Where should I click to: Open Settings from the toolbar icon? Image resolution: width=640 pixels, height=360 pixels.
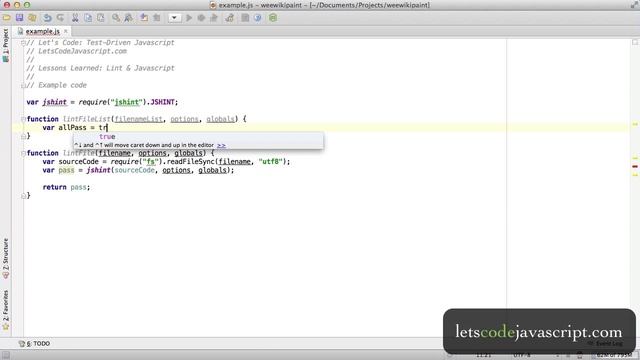245,18
